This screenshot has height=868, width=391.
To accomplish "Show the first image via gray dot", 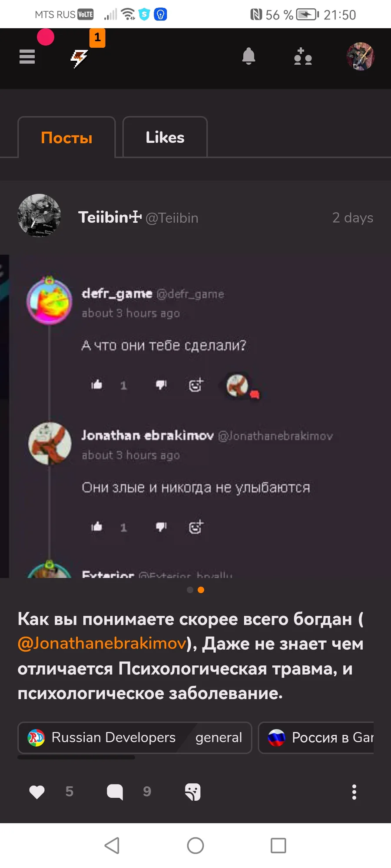I will click(x=190, y=590).
